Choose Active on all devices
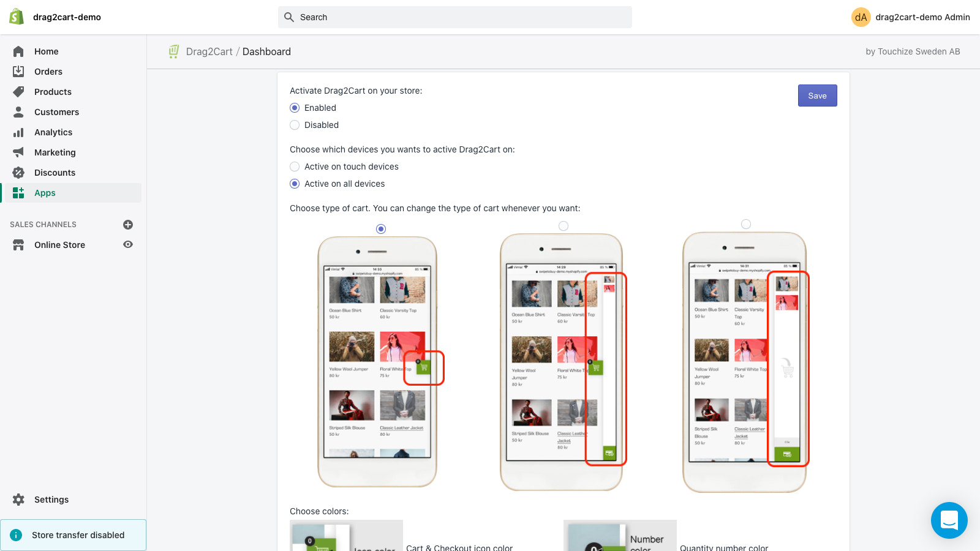This screenshot has width=980, height=551. (295, 184)
